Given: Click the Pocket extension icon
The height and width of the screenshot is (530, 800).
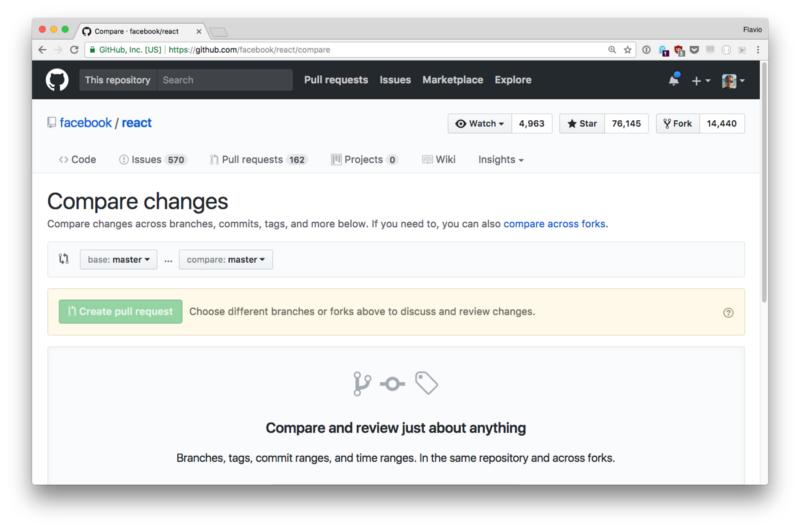Looking at the screenshot, I should 694,49.
